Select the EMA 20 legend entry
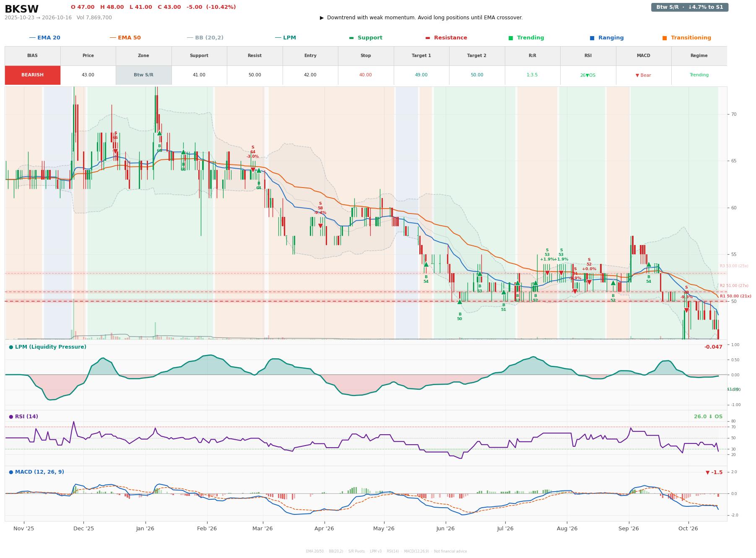The image size is (756, 558). (x=44, y=38)
